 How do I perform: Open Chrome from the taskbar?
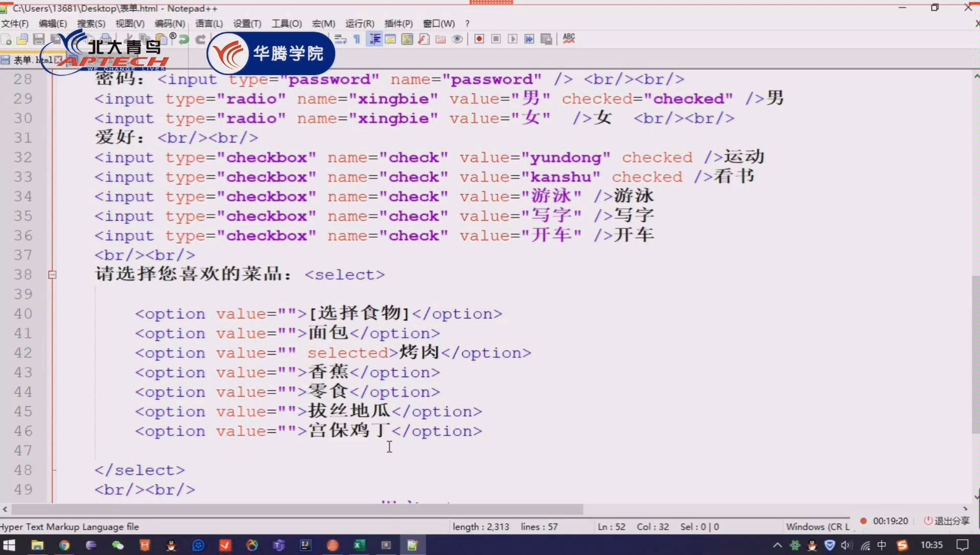tap(64, 545)
